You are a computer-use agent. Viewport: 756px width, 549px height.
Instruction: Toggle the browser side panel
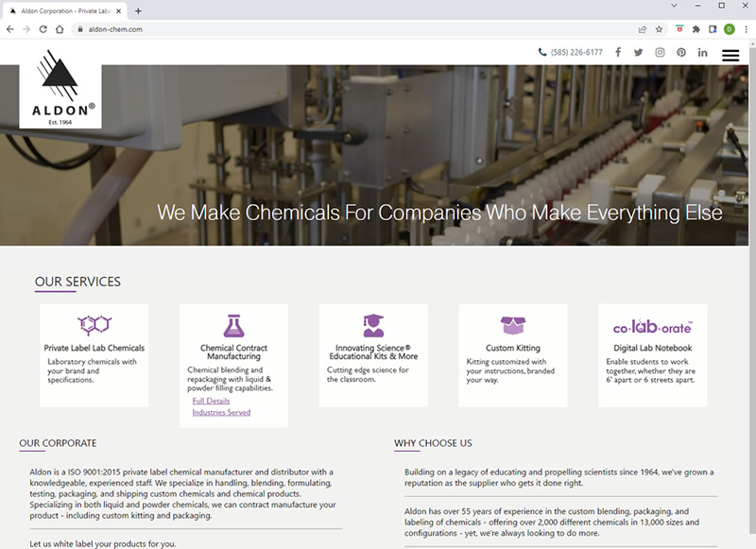(x=713, y=29)
